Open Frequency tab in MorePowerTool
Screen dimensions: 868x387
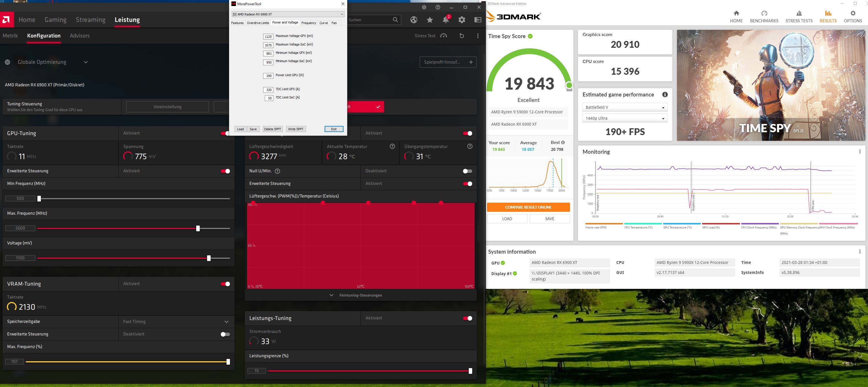(309, 23)
